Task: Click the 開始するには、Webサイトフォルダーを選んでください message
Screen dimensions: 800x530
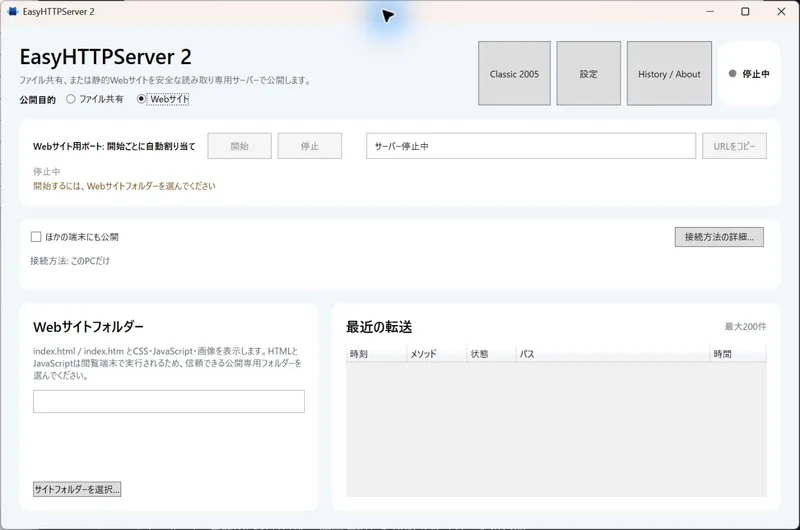Action: click(x=124, y=186)
